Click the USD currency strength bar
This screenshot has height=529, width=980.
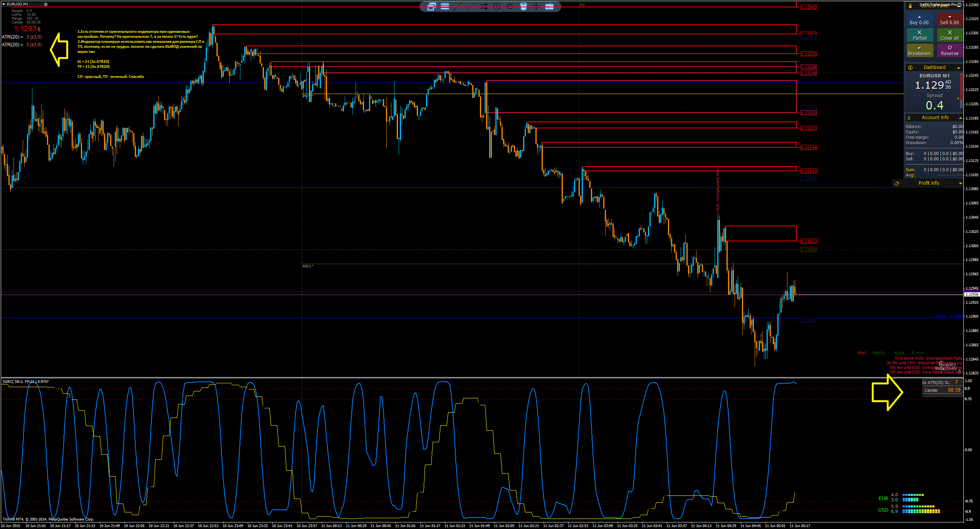pos(921,509)
